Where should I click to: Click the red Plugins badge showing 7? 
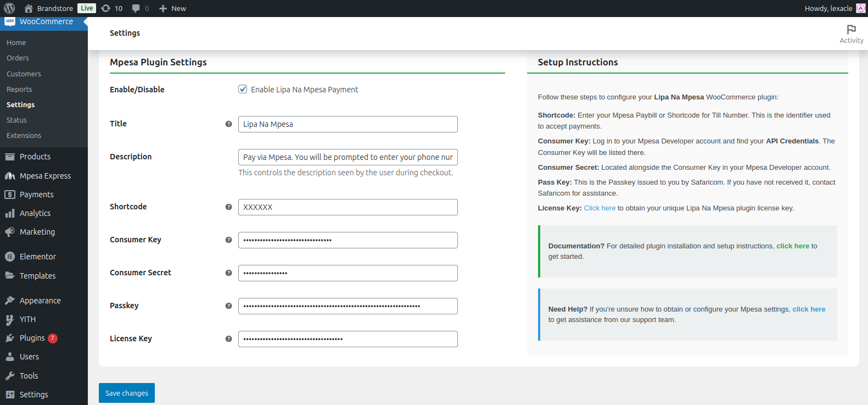53,339
